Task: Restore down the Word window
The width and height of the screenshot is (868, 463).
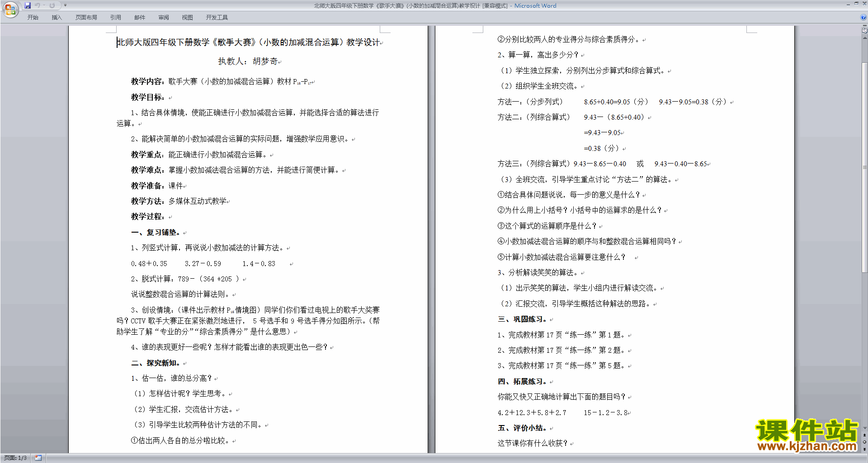Action: coord(856,4)
